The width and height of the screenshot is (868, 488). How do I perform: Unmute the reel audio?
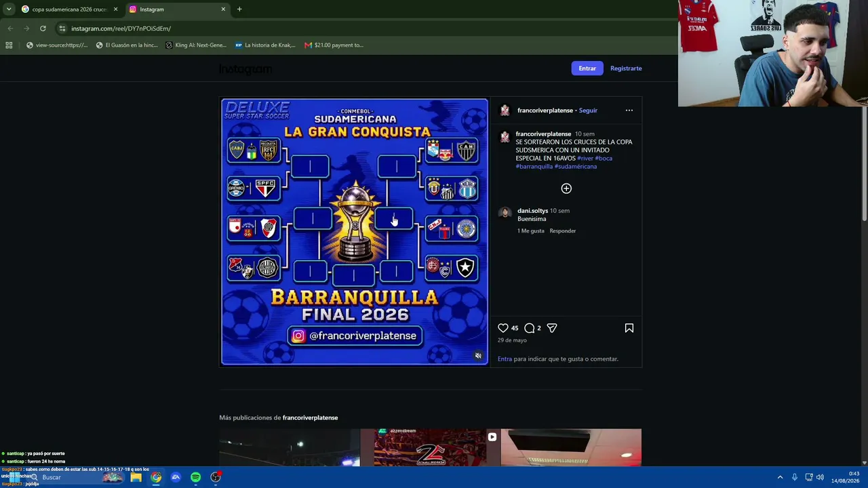pos(478,356)
